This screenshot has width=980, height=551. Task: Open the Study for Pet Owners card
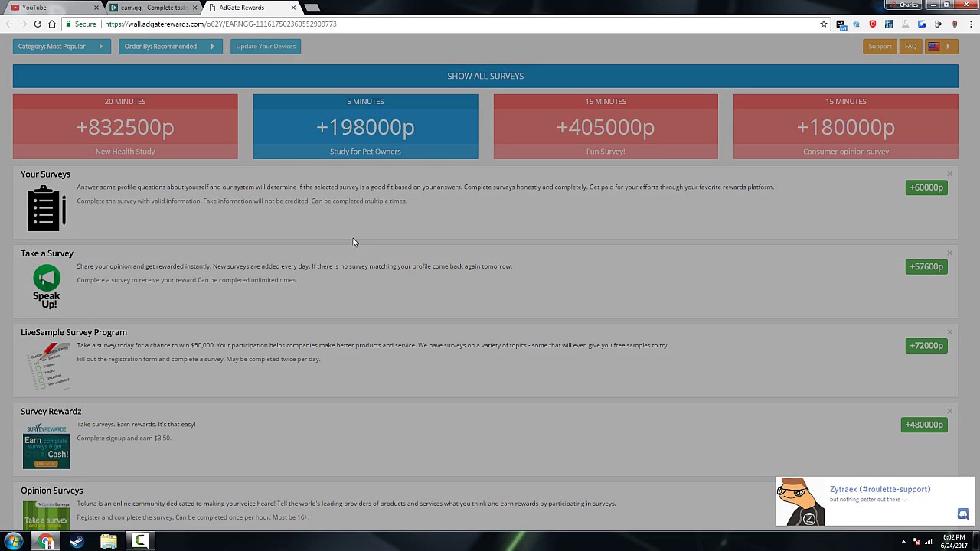tap(365, 126)
